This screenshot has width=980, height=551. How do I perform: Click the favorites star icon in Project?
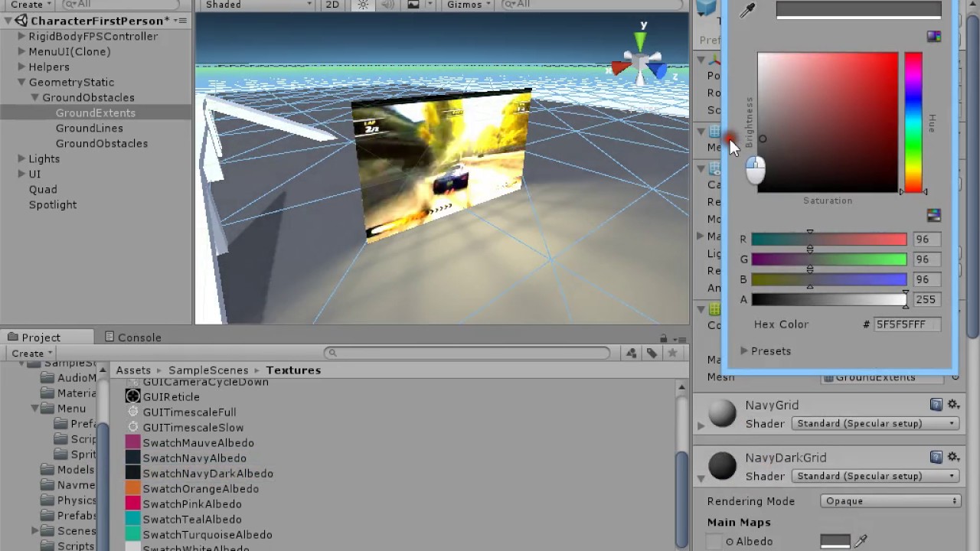[672, 353]
